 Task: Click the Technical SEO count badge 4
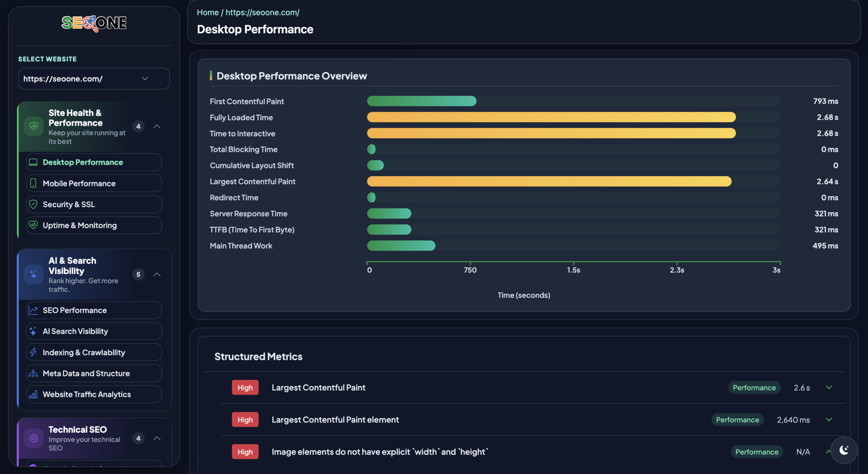click(138, 438)
